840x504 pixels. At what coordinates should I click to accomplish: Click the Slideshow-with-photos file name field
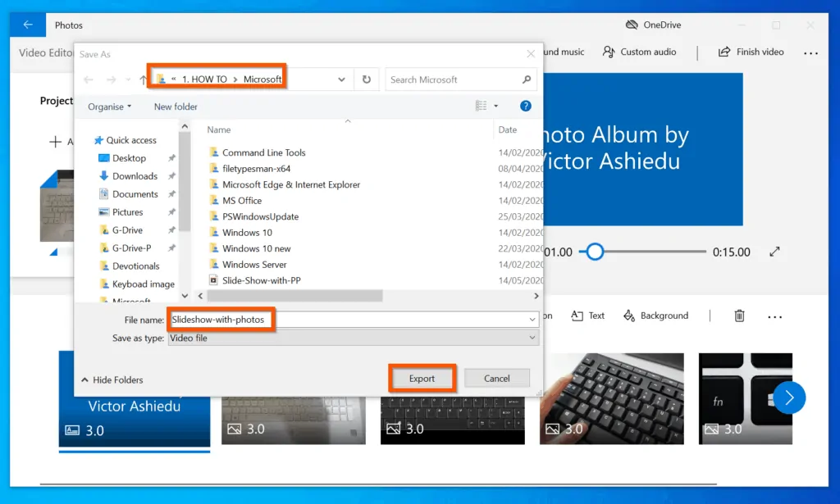click(x=220, y=320)
